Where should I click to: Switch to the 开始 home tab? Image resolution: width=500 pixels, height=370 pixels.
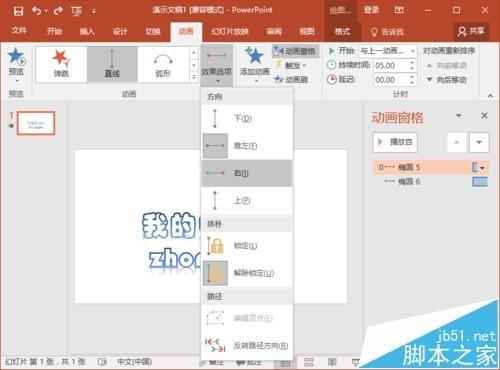tap(54, 31)
